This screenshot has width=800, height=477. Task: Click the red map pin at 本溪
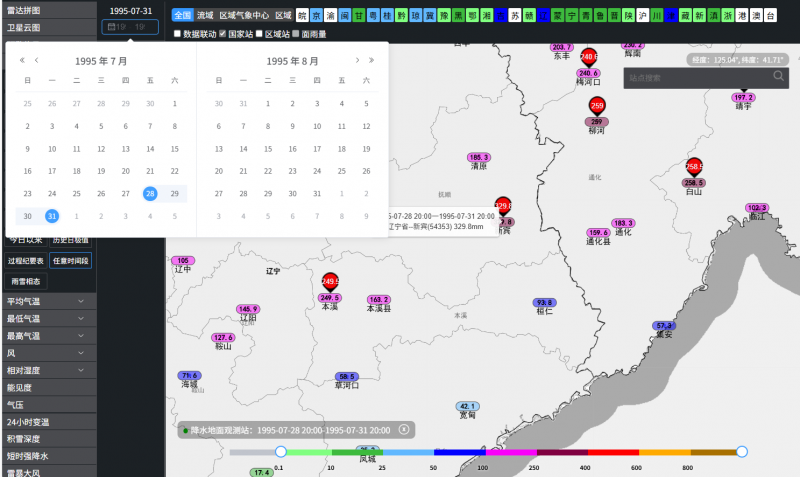click(330, 281)
